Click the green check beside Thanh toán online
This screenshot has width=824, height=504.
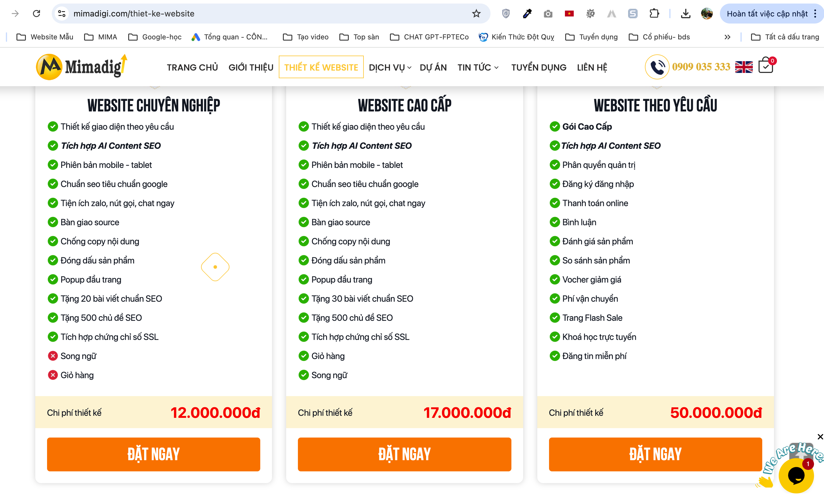[x=555, y=203]
